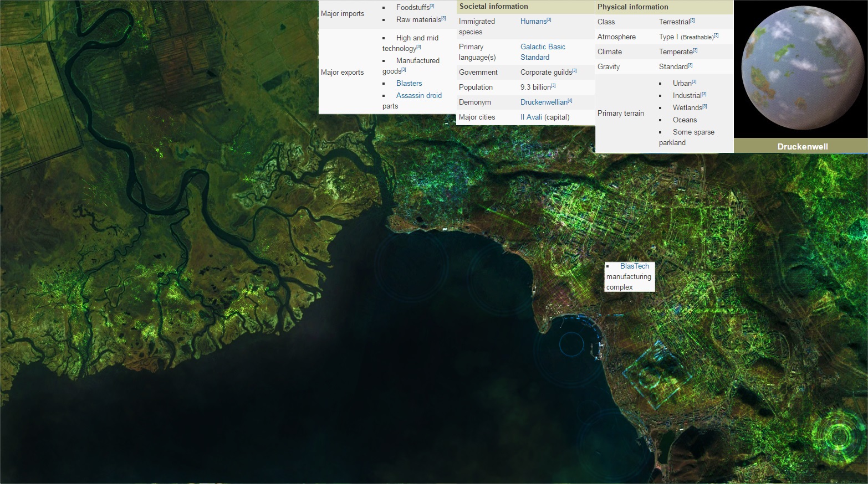Open the reference beside 9.3 billion
This screenshot has width=868, height=484.
click(553, 86)
